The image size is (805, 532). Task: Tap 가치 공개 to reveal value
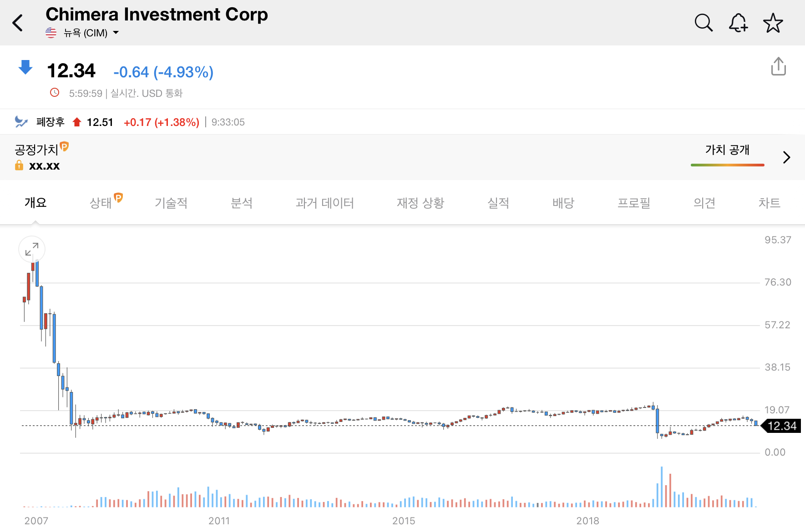pos(727,150)
